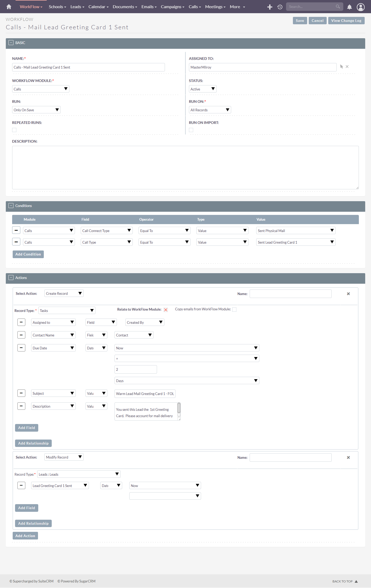The image size is (371, 588).
Task: Click the workflow Name input field
Action: click(88, 67)
